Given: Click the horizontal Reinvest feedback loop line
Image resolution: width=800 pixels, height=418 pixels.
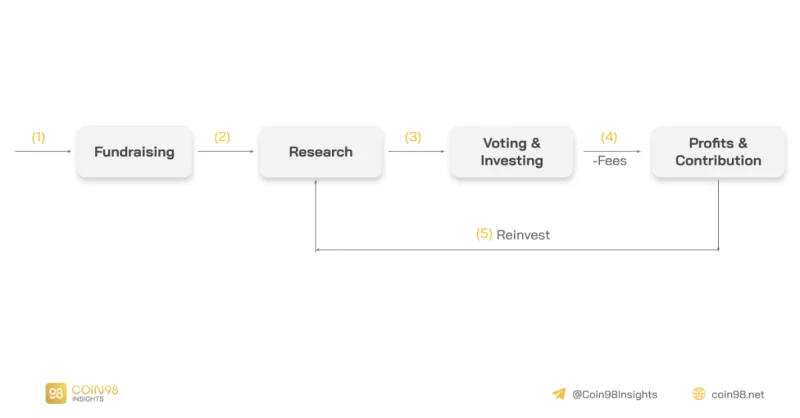Looking at the screenshot, I should click(x=517, y=250).
